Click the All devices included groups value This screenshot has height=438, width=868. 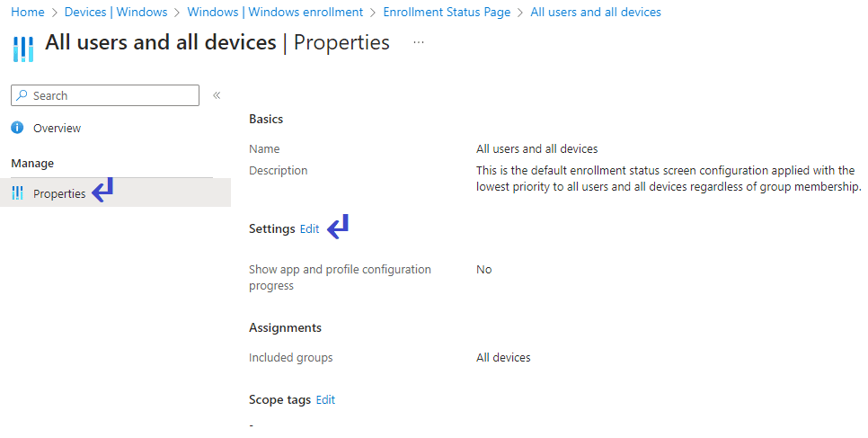tap(503, 357)
